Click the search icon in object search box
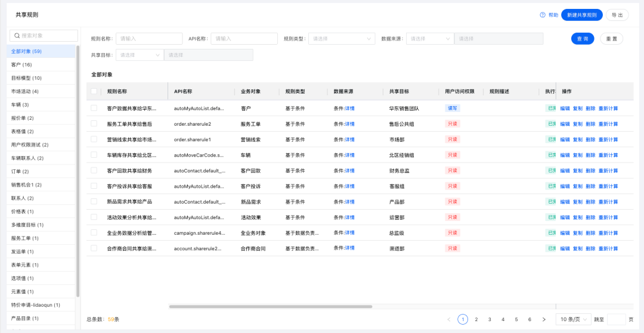The image size is (644, 333). [x=17, y=36]
